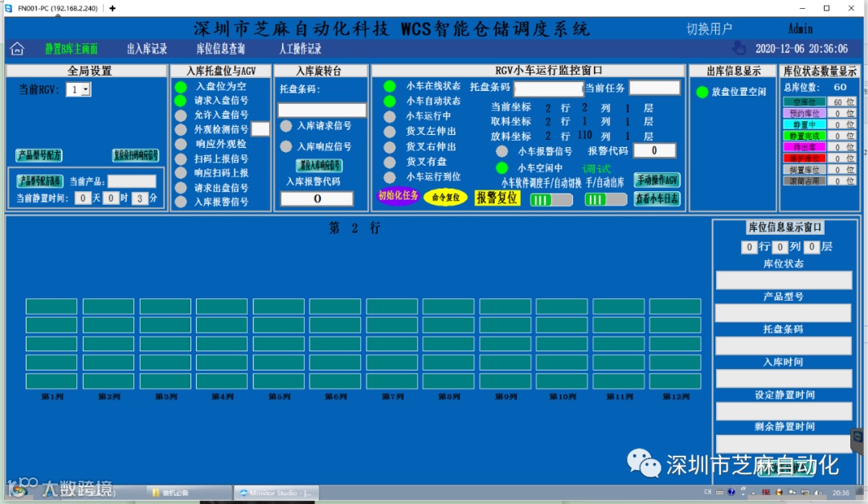Click 货叉左伸出 gray lamp
This screenshot has width=868, height=504.
point(391,132)
